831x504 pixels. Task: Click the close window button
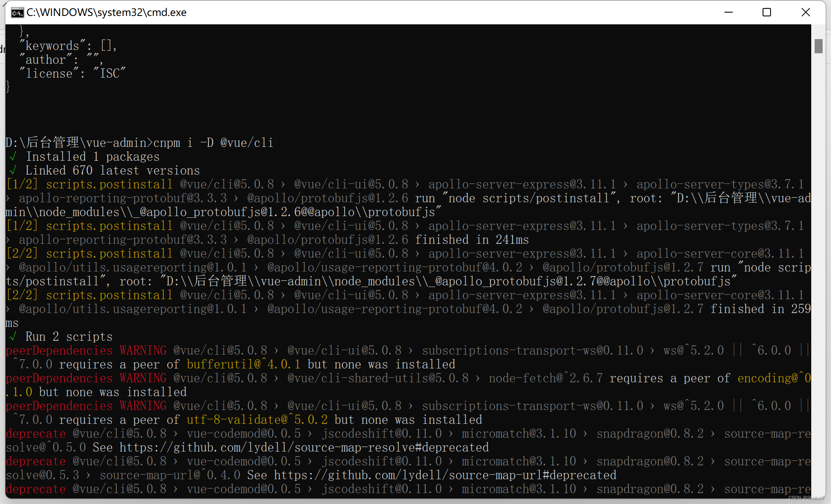click(x=805, y=12)
